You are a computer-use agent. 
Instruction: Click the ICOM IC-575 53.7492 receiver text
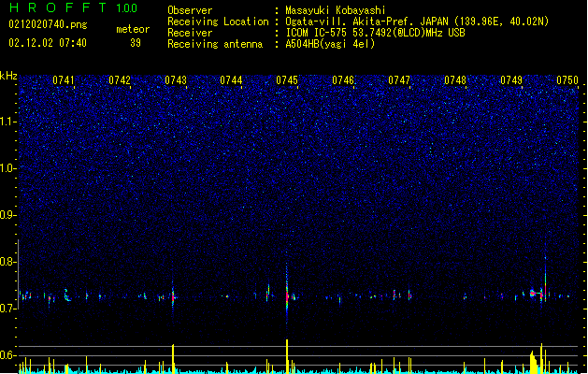[x=376, y=33]
